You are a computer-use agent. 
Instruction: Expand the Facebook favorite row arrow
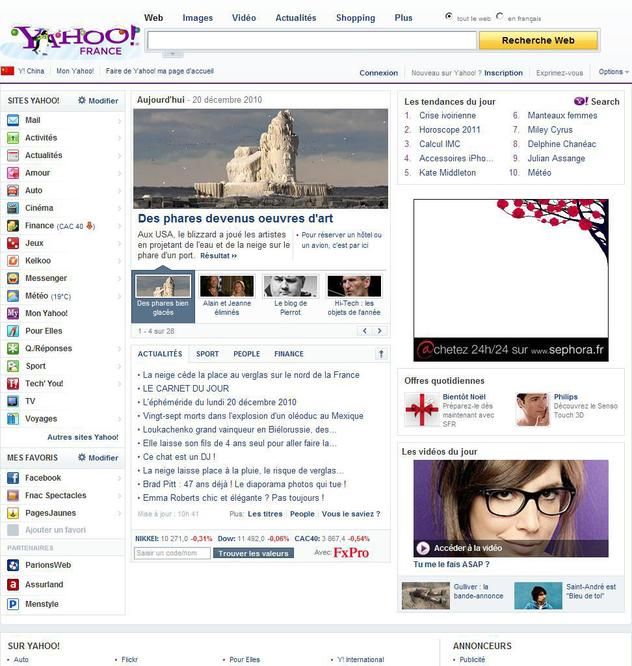tap(119, 478)
